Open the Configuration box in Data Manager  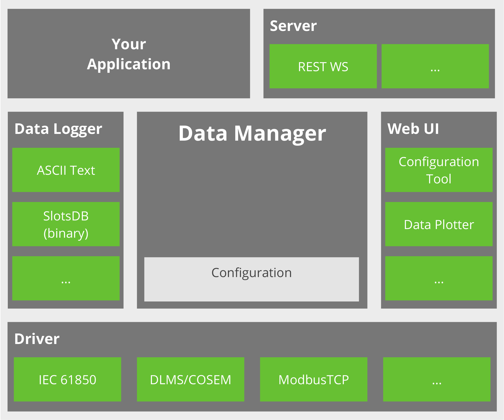[x=251, y=279]
